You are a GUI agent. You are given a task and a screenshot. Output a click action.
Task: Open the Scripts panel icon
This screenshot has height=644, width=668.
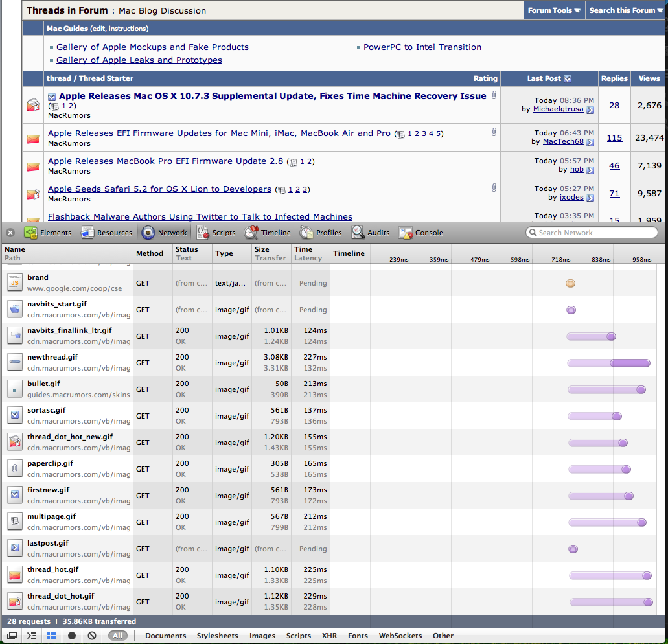pyautogui.click(x=202, y=233)
